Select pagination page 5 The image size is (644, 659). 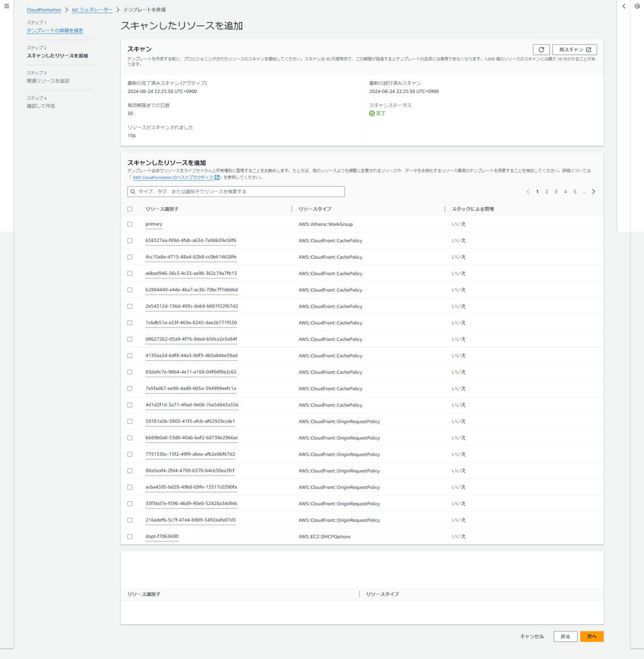[575, 192]
